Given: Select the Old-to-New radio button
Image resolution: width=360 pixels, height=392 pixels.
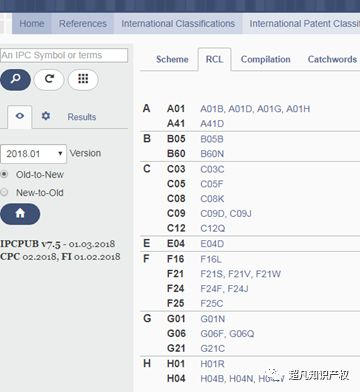Looking at the screenshot, I should [x=4, y=174].
